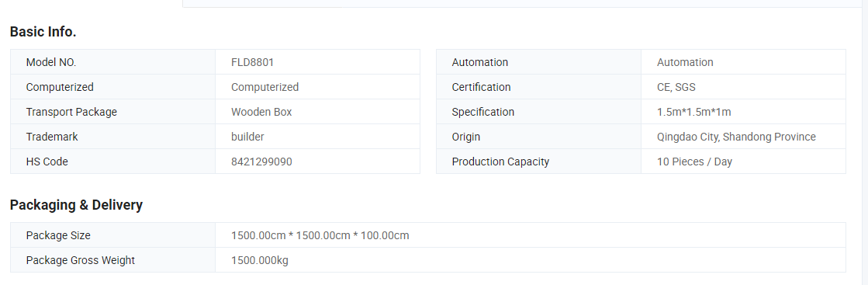Image resolution: width=868 pixels, height=285 pixels.
Task: Click the Trademark value builder
Action: click(x=247, y=137)
